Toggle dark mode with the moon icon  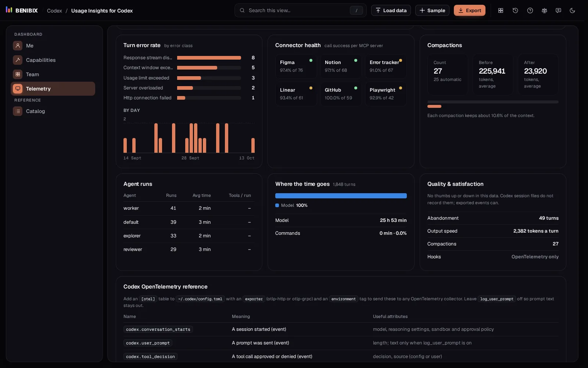(x=572, y=10)
